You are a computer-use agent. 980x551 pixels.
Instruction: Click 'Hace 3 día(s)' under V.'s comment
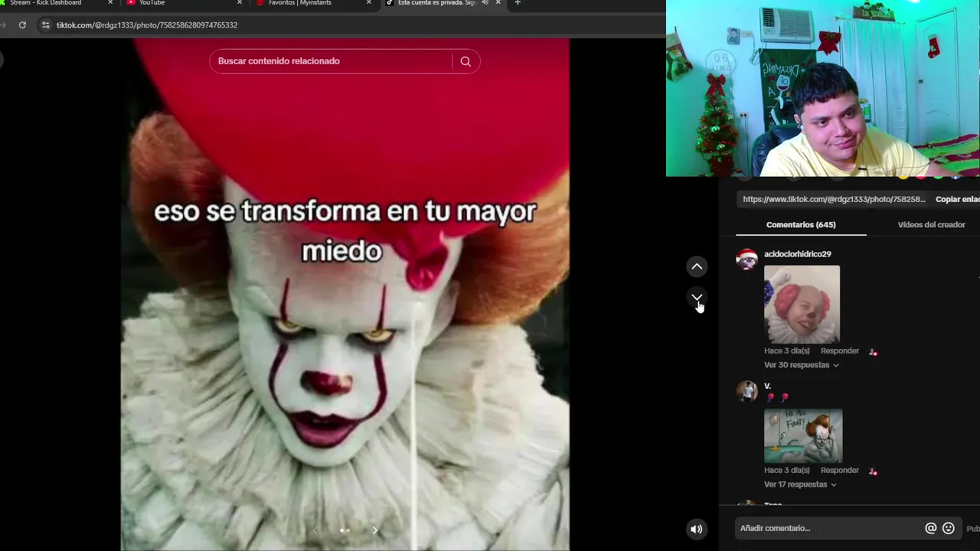[x=787, y=471]
